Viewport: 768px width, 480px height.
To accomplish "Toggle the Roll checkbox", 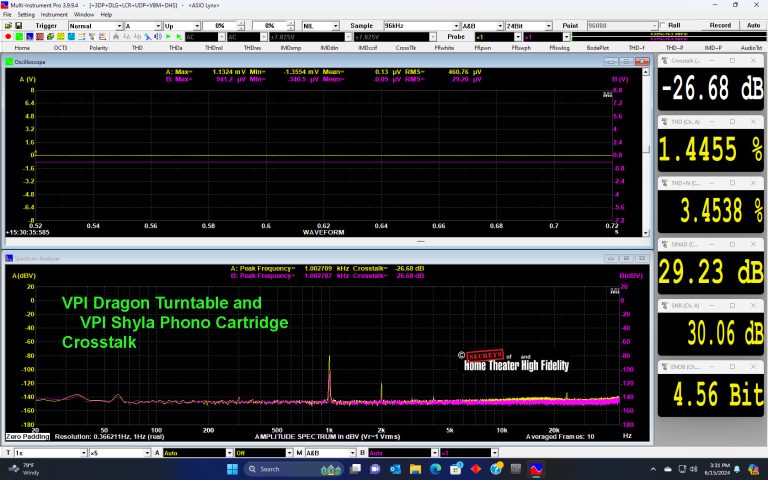I will [x=661, y=25].
